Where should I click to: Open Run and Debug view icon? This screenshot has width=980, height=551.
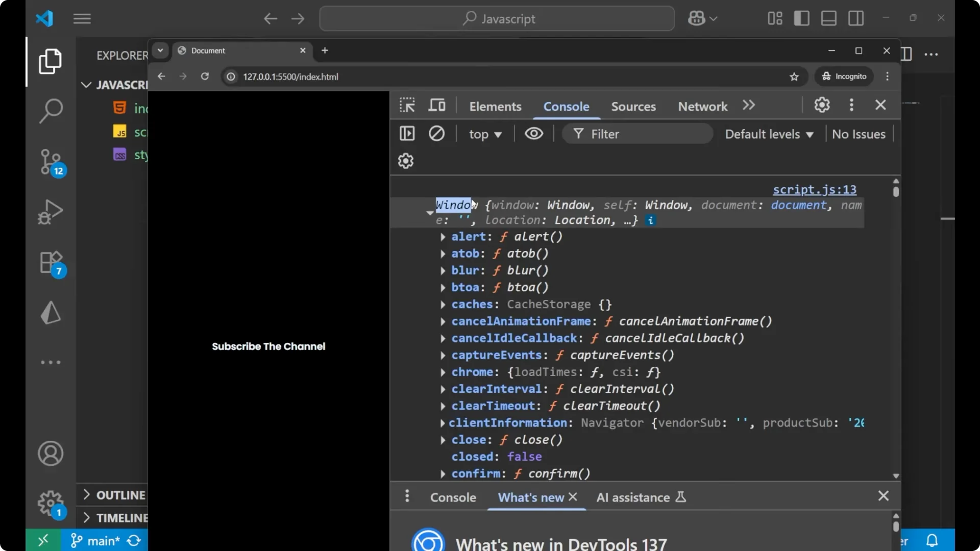[x=51, y=212]
